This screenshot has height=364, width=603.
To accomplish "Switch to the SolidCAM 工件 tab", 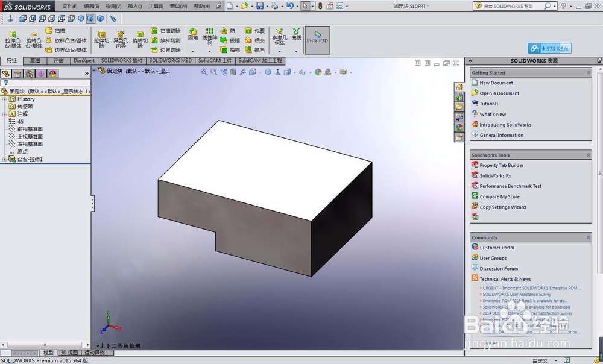I will point(215,60).
